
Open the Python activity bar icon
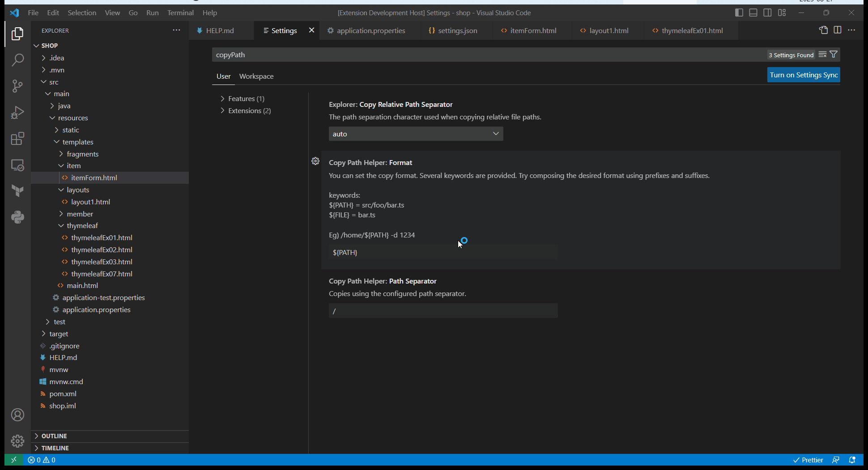(x=17, y=217)
